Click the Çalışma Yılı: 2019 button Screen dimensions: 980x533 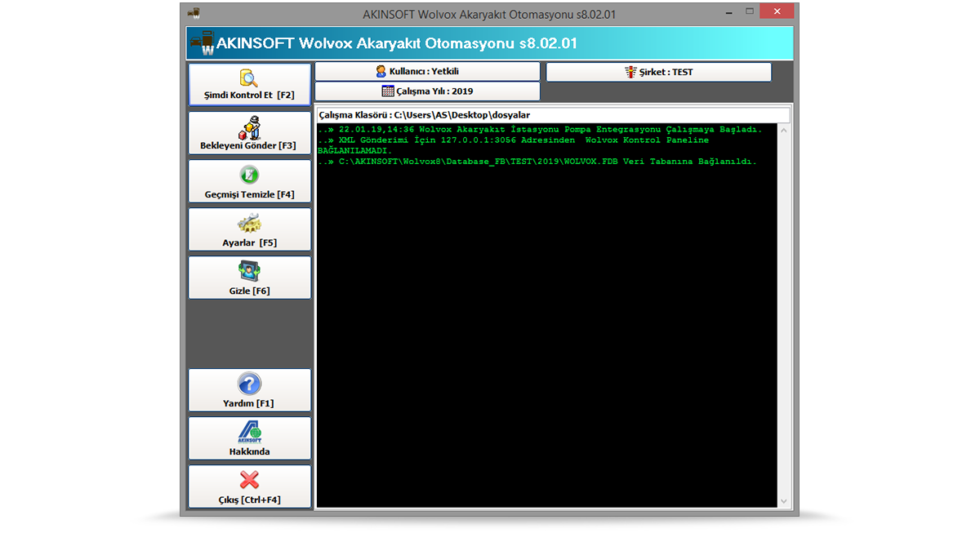pyautogui.click(x=427, y=91)
